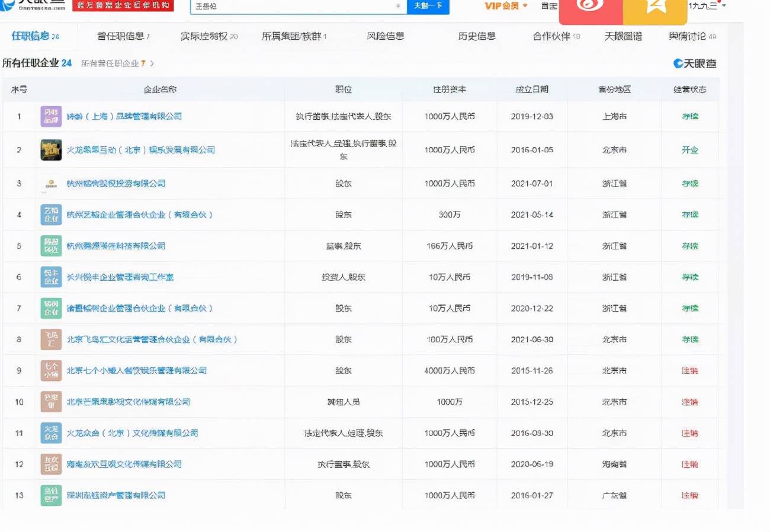
Task: Click the 成立日期 column header
Action: 532,89
